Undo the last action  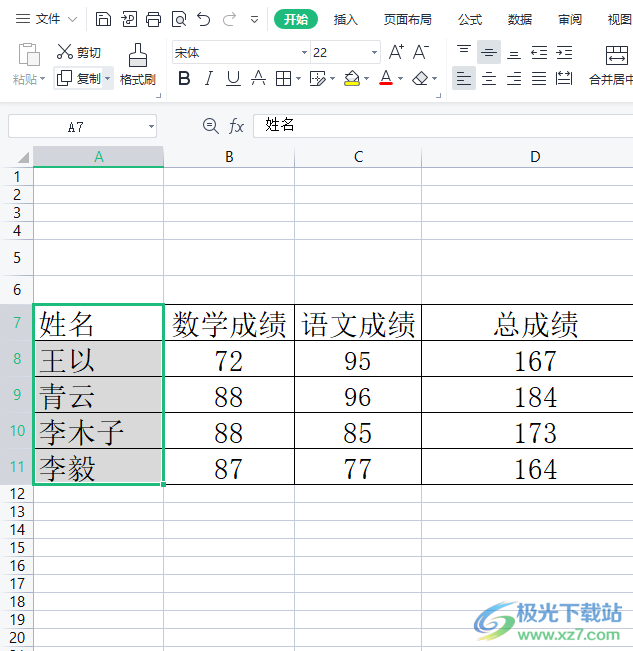coord(204,19)
